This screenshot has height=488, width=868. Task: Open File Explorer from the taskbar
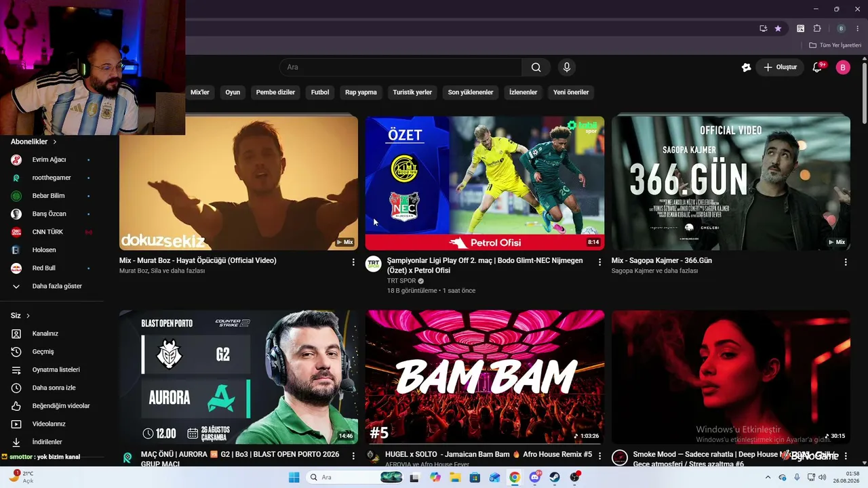point(456,477)
